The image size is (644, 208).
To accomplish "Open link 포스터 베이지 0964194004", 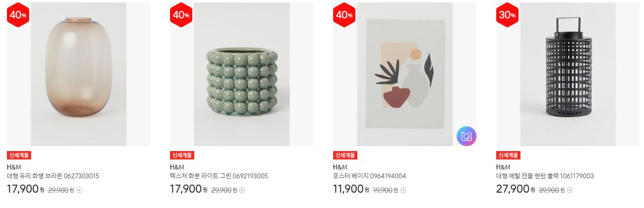I will 370,176.
